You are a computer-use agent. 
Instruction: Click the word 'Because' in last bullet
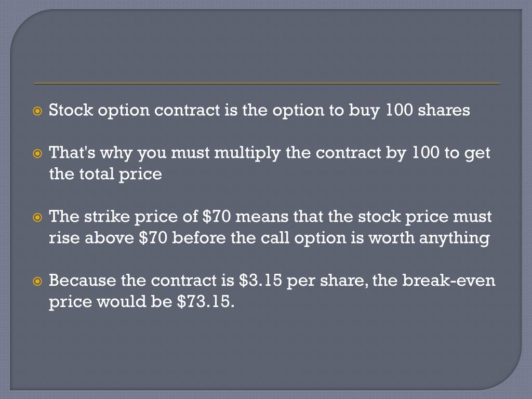click(83, 280)
